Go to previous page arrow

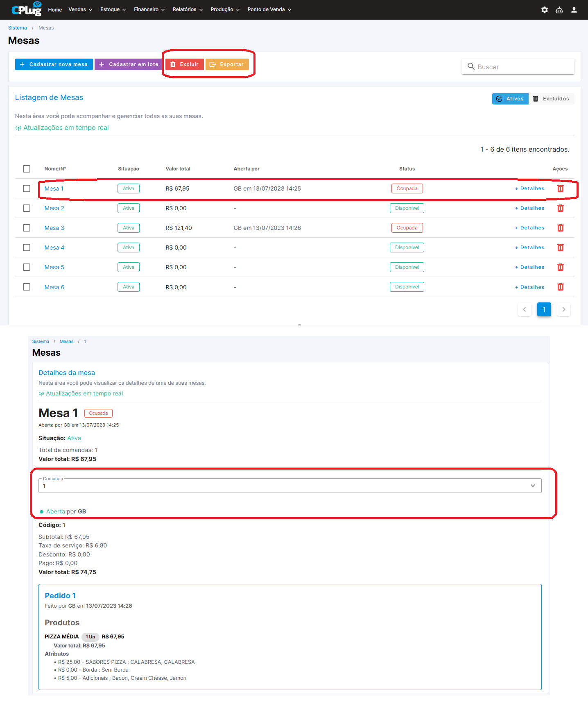coord(524,309)
